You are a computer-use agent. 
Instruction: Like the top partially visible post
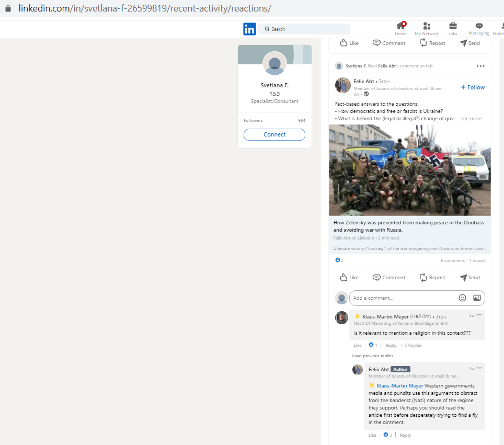pos(349,43)
